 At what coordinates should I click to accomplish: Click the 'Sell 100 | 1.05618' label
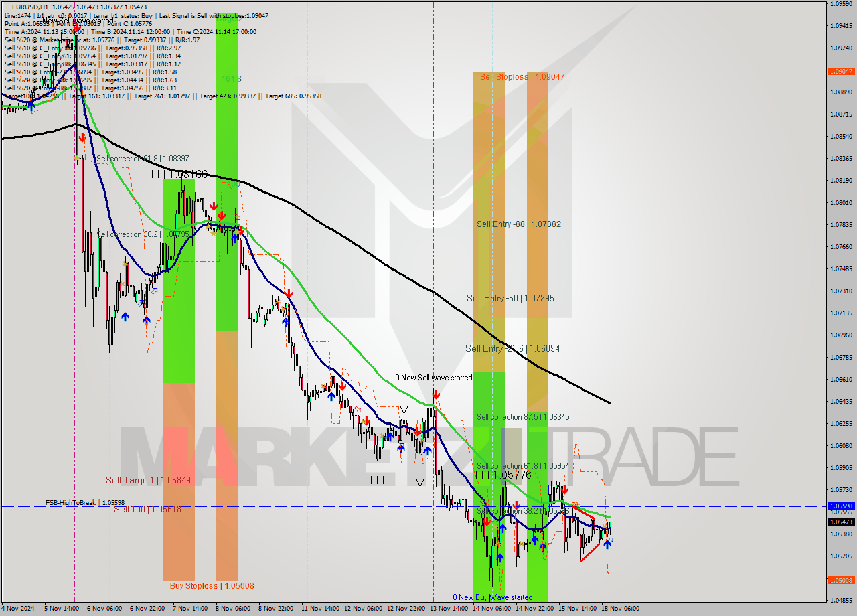(147, 509)
